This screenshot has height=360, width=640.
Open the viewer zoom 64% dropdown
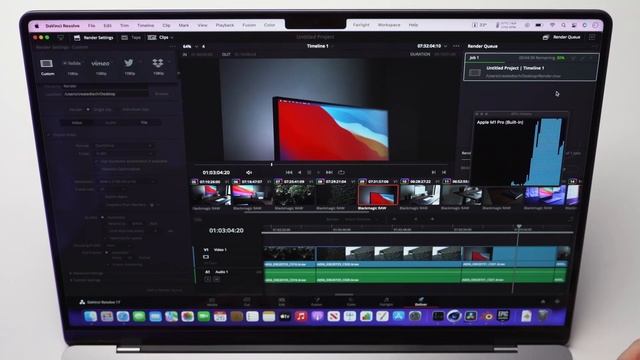click(x=190, y=47)
